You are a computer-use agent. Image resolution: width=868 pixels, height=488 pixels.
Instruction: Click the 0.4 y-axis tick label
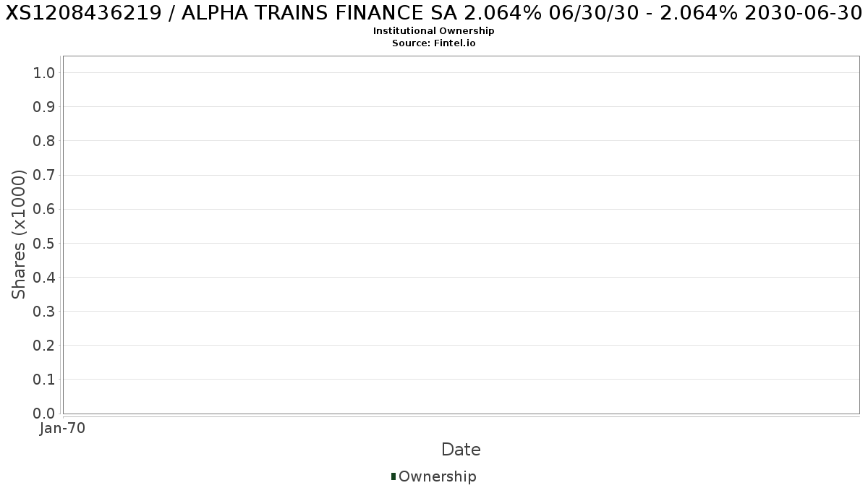(x=44, y=277)
